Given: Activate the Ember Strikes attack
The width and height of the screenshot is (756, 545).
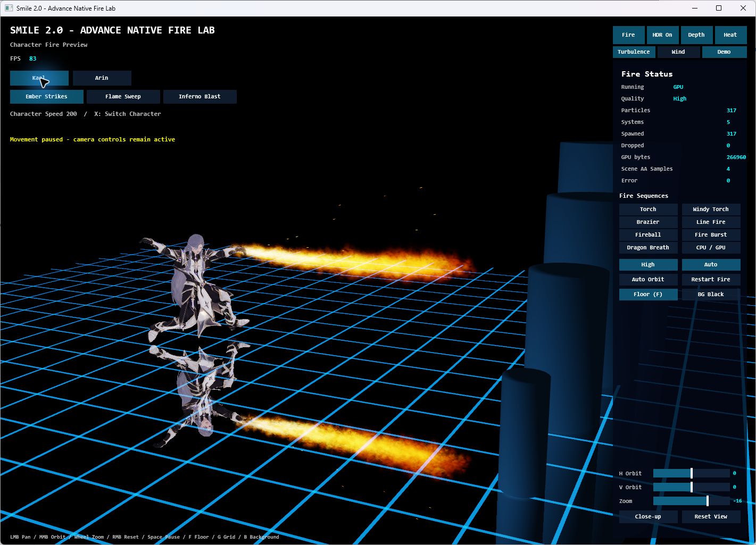Looking at the screenshot, I should [46, 97].
